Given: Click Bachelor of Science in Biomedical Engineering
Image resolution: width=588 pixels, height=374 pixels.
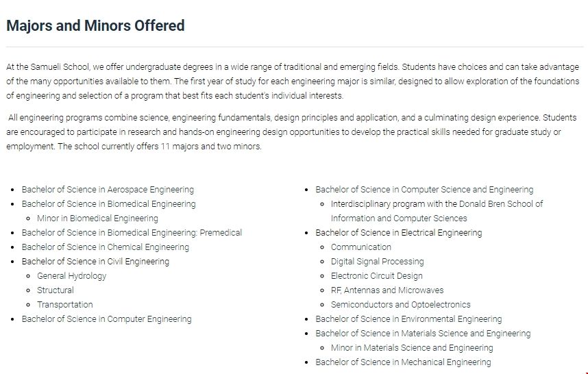Looking at the screenshot, I should [108, 204].
